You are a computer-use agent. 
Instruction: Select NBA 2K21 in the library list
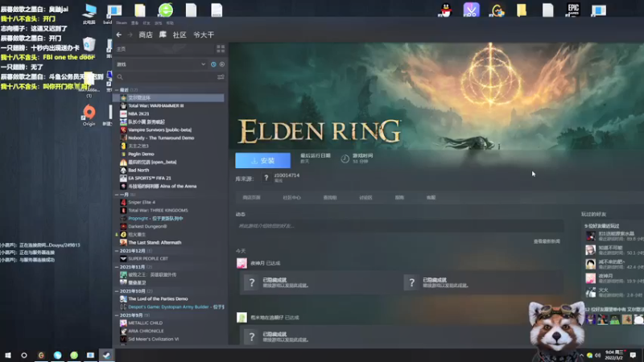138,113
